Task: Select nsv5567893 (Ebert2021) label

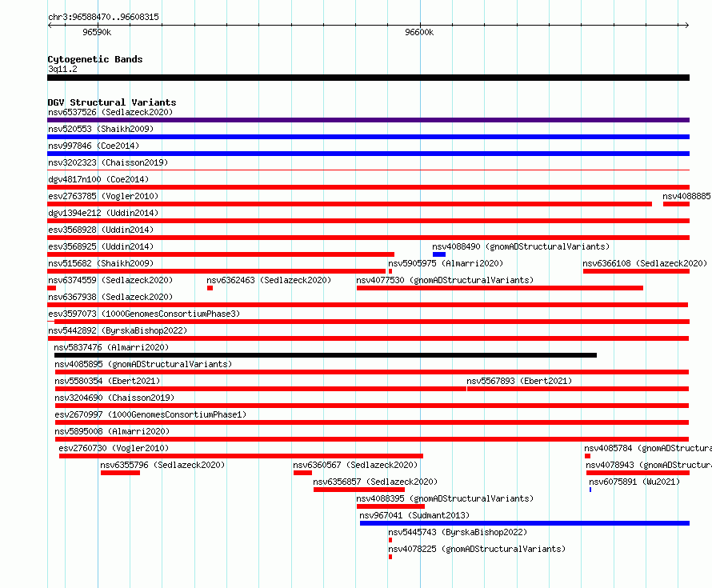Action: pyautogui.click(x=519, y=381)
